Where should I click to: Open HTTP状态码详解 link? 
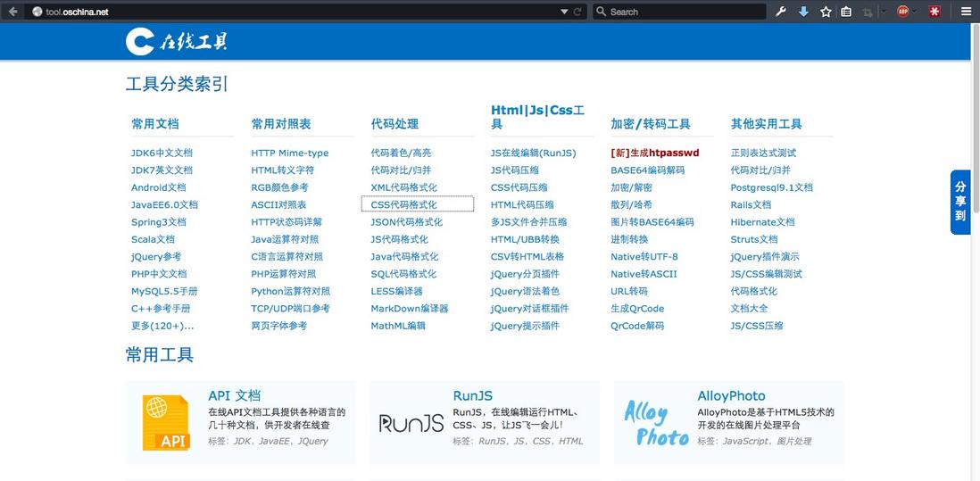pyautogui.click(x=287, y=221)
